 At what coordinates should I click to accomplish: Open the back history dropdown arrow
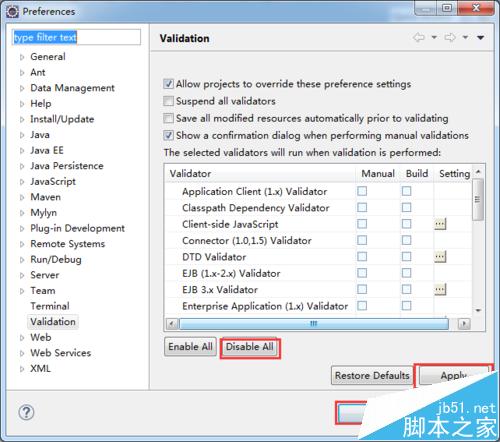(434, 37)
